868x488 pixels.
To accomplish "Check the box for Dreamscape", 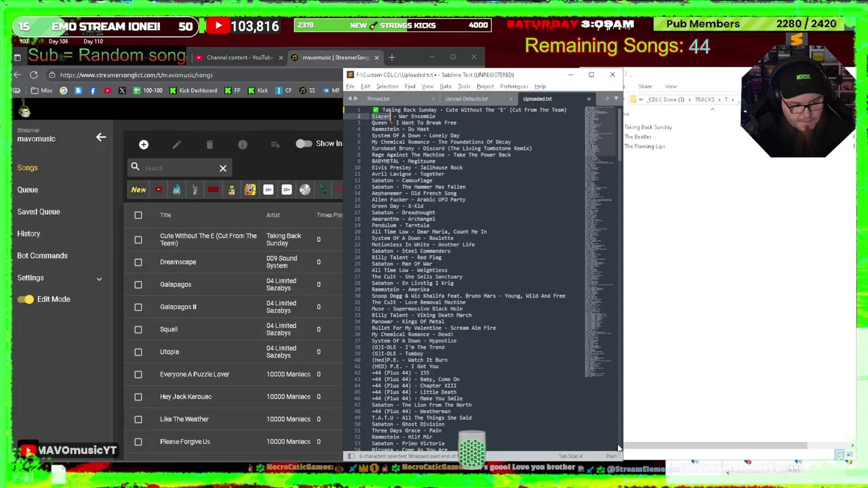I will 138,262.
